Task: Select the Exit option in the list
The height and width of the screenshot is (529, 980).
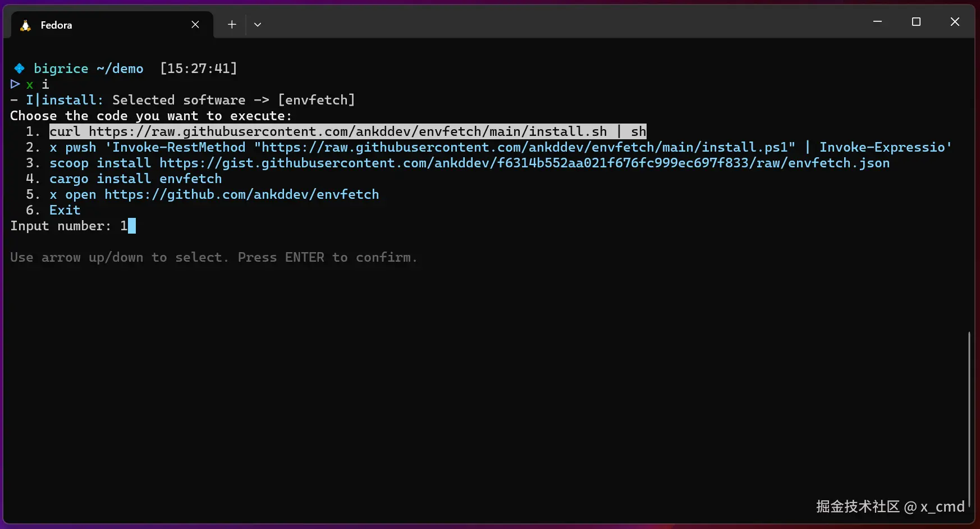Action: tap(65, 210)
